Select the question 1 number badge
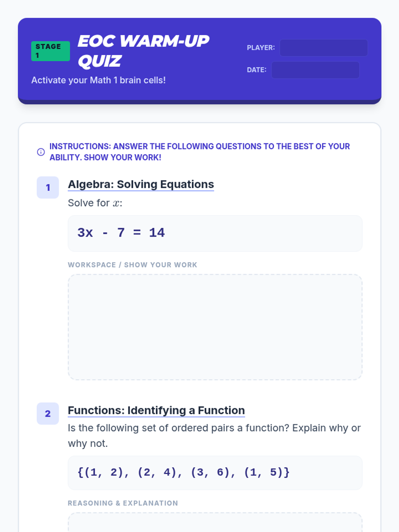This screenshot has width=399, height=532. (48, 188)
